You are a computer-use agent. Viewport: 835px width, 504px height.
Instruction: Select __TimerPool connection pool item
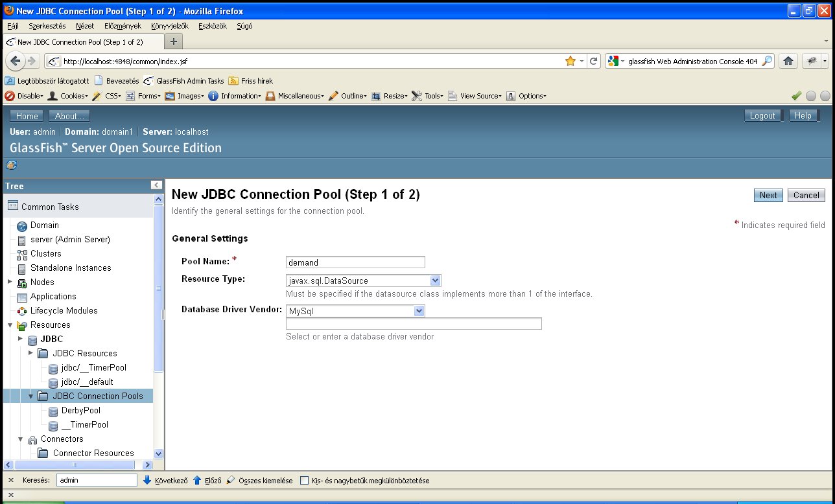(84, 425)
